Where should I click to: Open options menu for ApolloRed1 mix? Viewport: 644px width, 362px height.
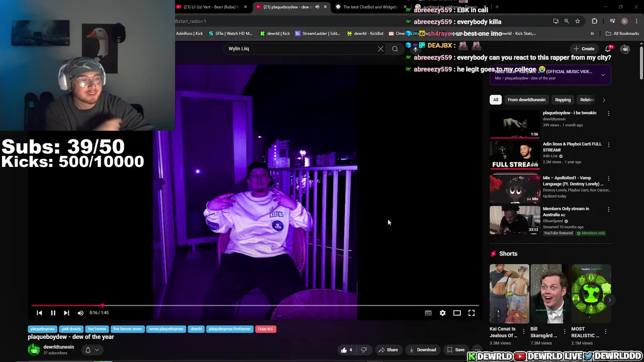point(608,178)
